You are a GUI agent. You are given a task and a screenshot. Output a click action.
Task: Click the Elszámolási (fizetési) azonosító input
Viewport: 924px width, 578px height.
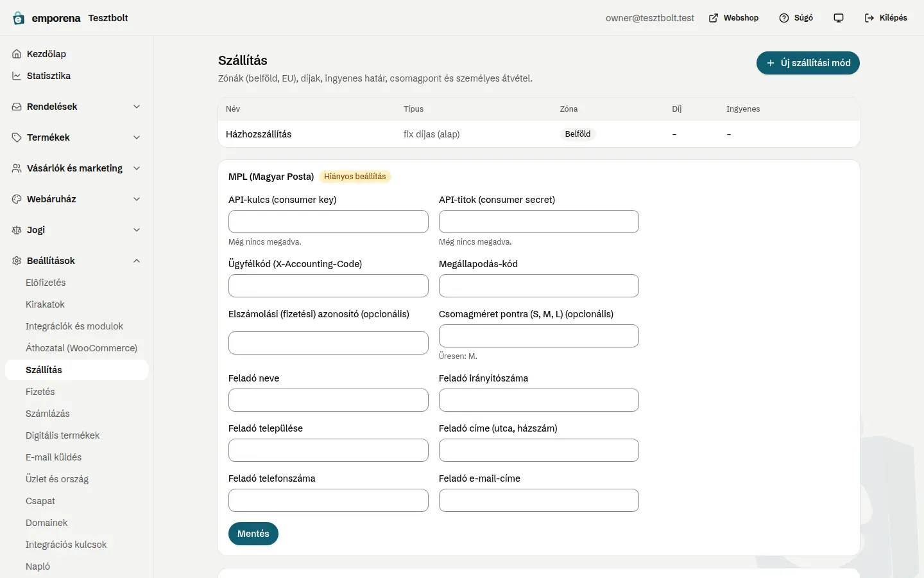(x=329, y=343)
